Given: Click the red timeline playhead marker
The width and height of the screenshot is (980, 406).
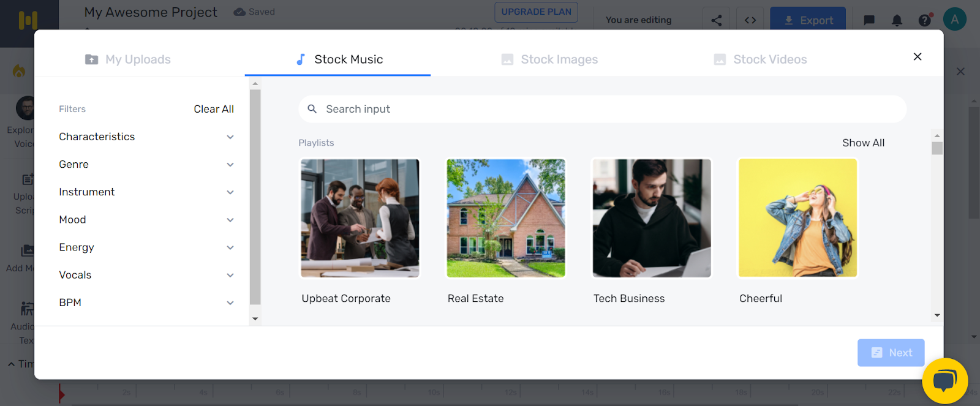Looking at the screenshot, I should [61, 393].
